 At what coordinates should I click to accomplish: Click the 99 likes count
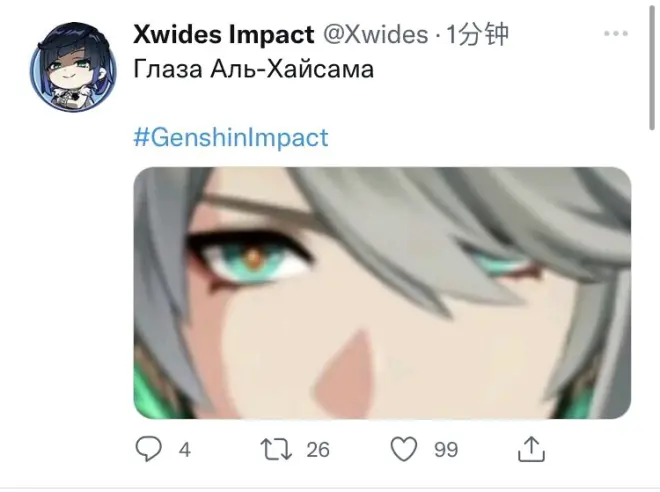446,450
